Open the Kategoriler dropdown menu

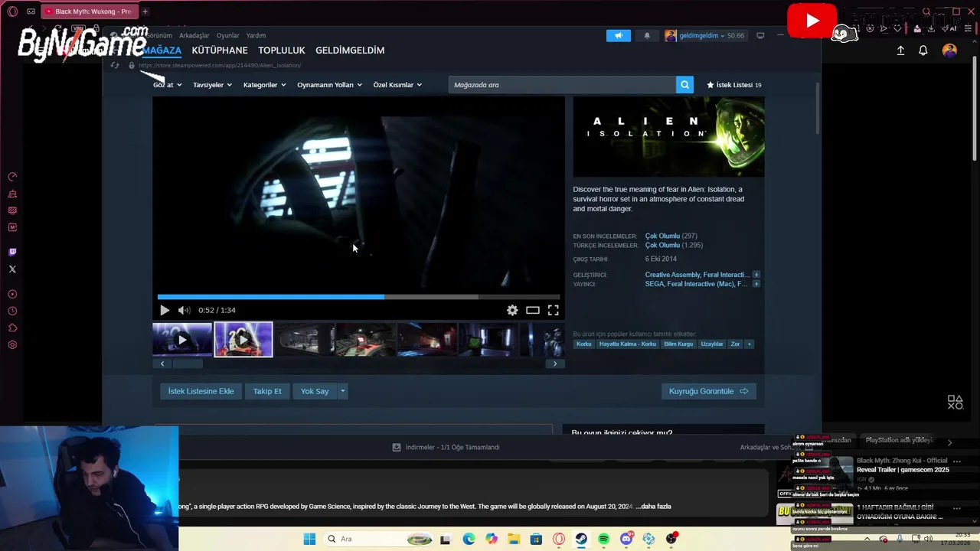[264, 85]
